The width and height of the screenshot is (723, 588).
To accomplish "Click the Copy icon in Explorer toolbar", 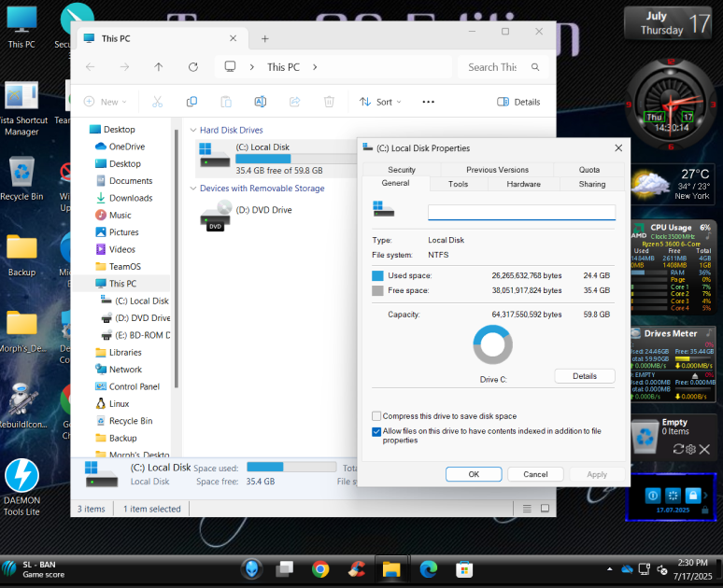I will pos(191,102).
